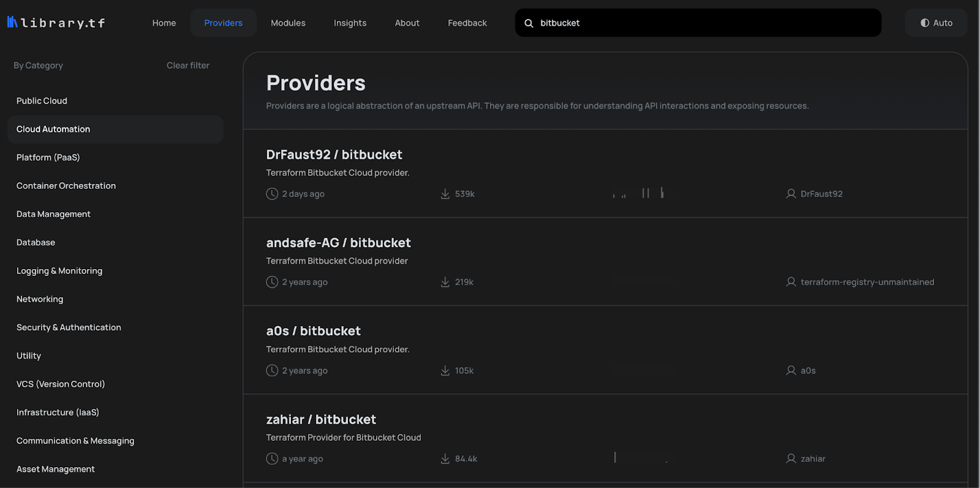Open the DrFaust92 / bitbucket provider
Viewport: 980px width, 488px height.
(334, 154)
